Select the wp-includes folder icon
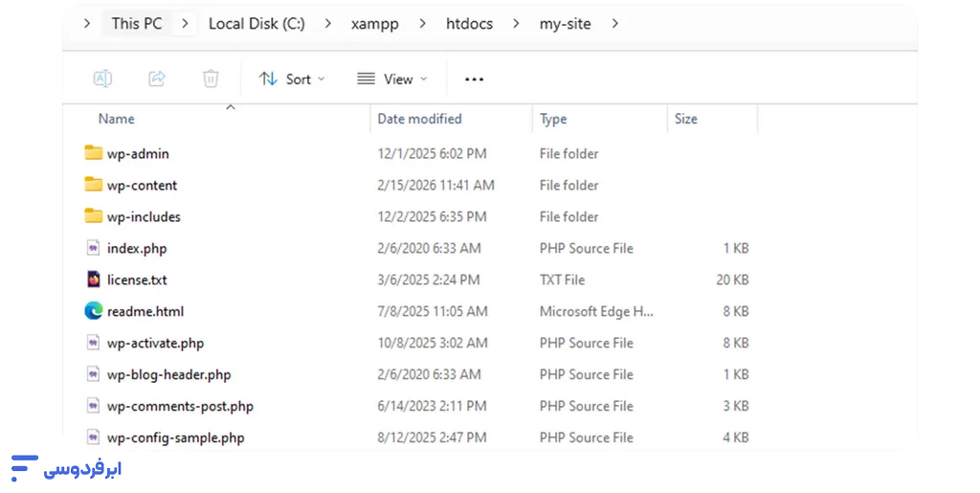980x493 pixels. click(93, 215)
